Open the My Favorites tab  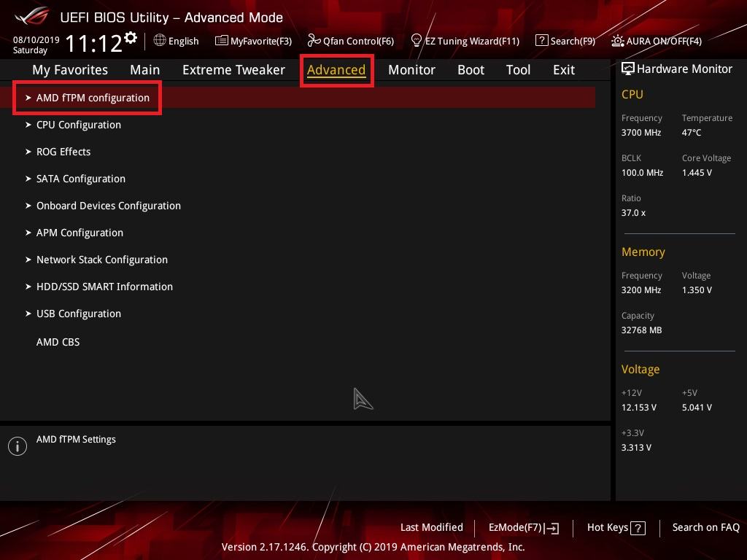tap(70, 70)
